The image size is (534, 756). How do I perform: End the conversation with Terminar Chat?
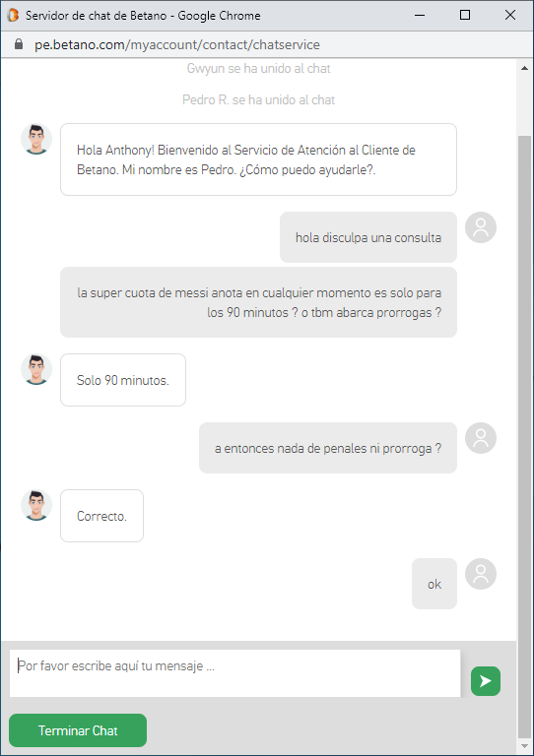click(x=78, y=730)
